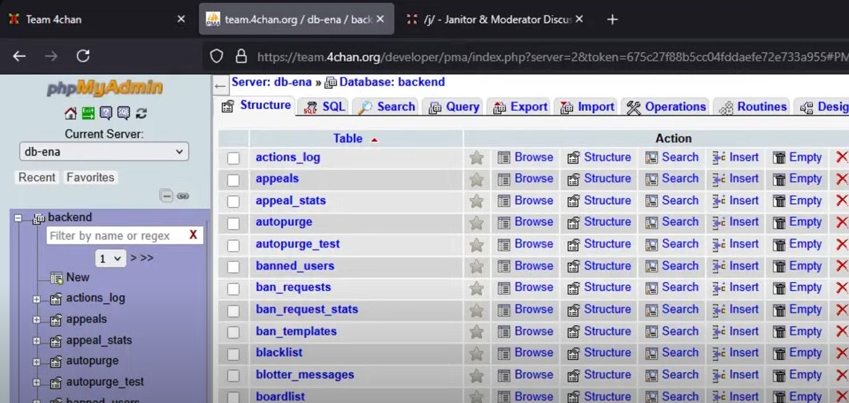Image resolution: width=849 pixels, height=403 pixels.
Task: Click the padlock site info icon
Action: pyautogui.click(x=241, y=56)
